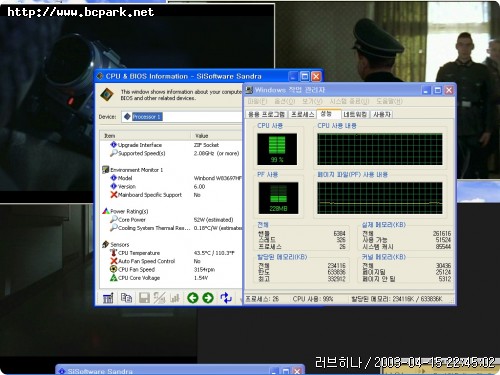The height and width of the screenshot is (375, 500).
Task: Select the Version row
Action: (x=171, y=186)
